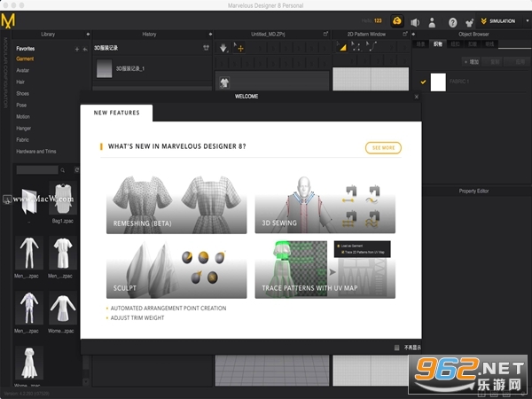
Task: Collapse the History panel arrow
Action: point(210,35)
